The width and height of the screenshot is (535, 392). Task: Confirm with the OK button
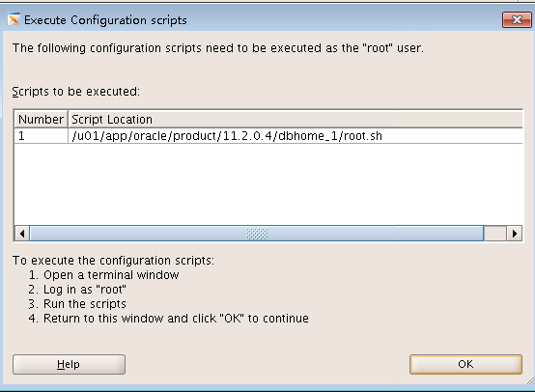pos(465,364)
